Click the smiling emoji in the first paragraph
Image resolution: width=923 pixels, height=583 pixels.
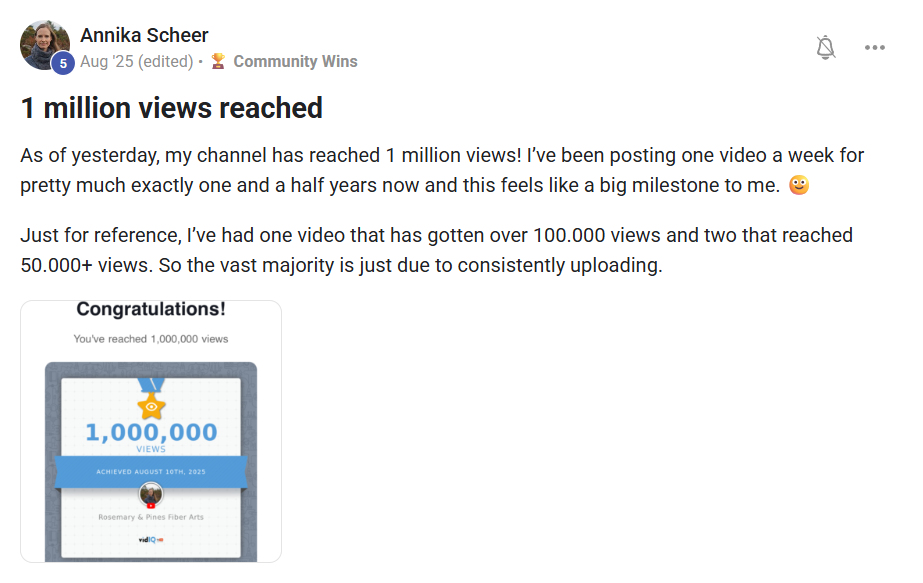(x=797, y=184)
